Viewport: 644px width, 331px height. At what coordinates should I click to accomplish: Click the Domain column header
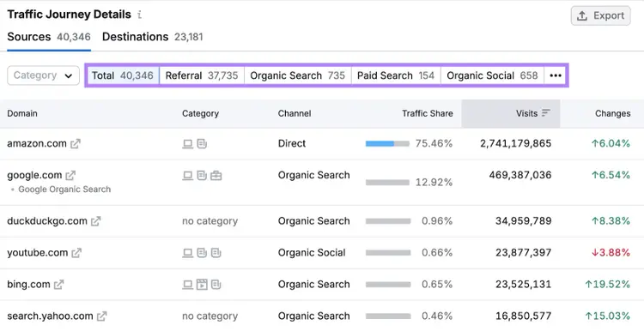click(x=22, y=113)
